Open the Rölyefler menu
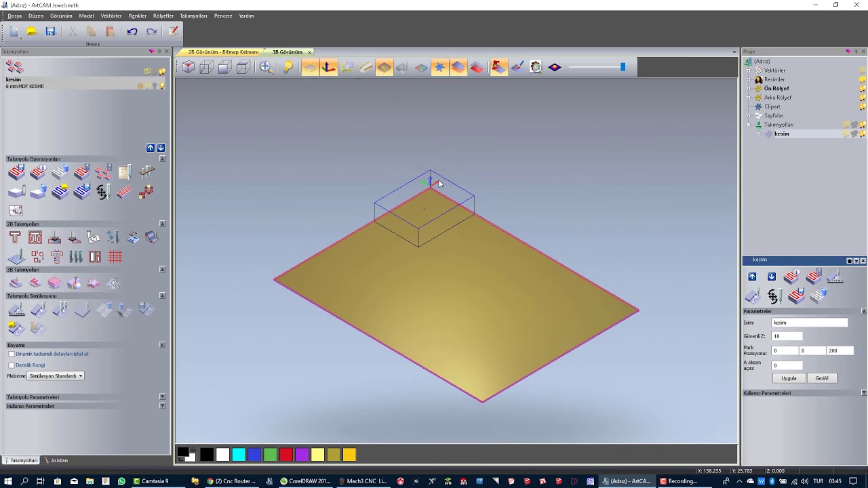The image size is (868, 488). (163, 16)
